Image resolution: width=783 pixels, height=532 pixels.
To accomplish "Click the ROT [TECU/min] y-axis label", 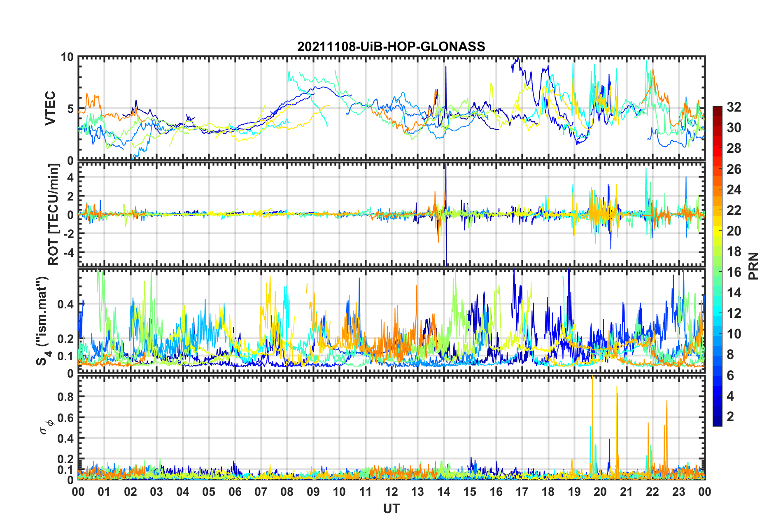I will [x=54, y=215].
